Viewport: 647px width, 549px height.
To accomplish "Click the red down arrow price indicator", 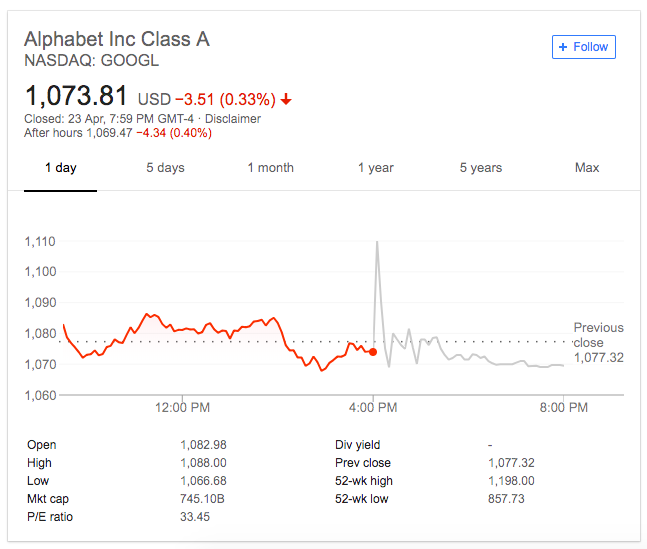I will point(286,99).
